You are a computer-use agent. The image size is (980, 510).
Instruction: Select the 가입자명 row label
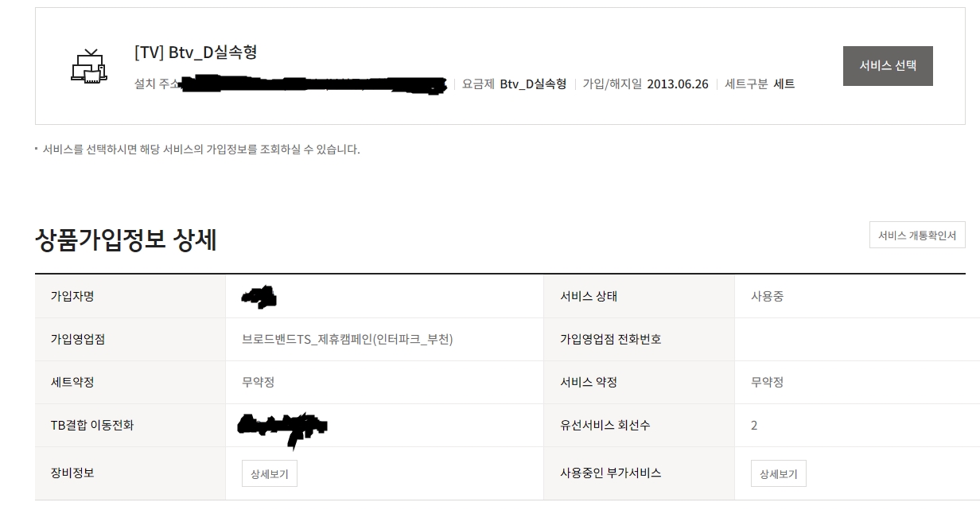72,297
